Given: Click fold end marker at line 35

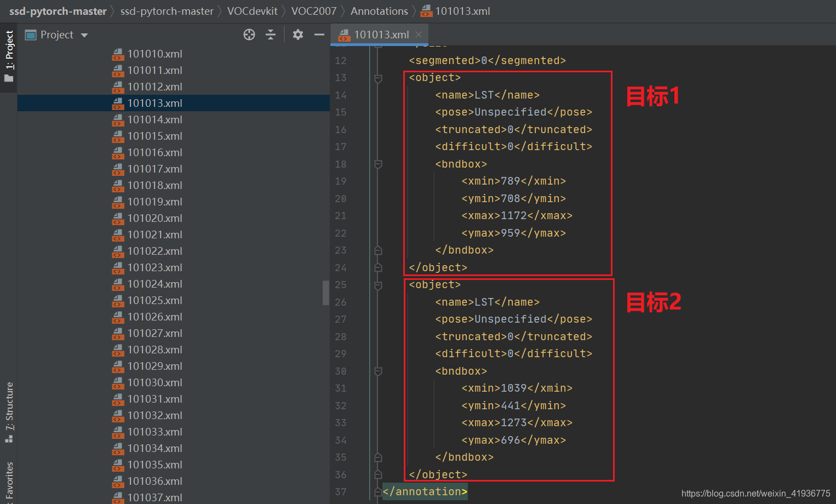Looking at the screenshot, I should point(378,457).
